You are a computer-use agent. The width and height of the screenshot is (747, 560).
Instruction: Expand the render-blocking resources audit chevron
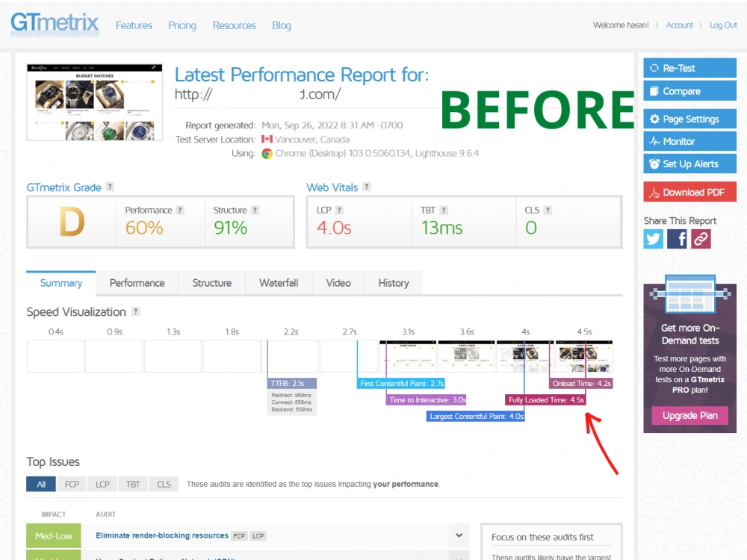(x=459, y=535)
